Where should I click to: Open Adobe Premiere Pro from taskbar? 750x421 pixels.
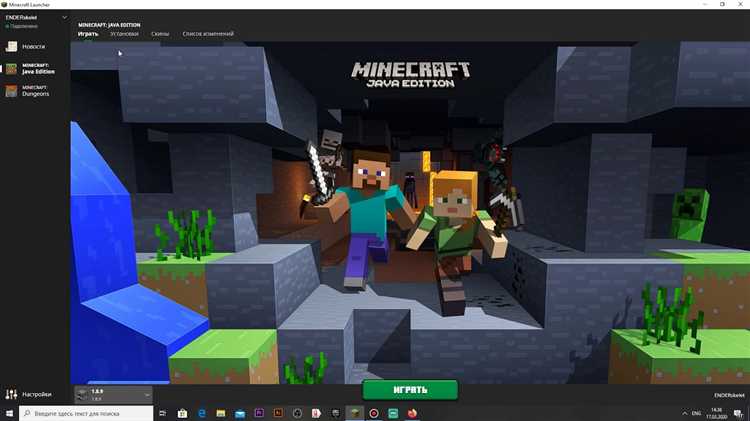click(x=259, y=413)
